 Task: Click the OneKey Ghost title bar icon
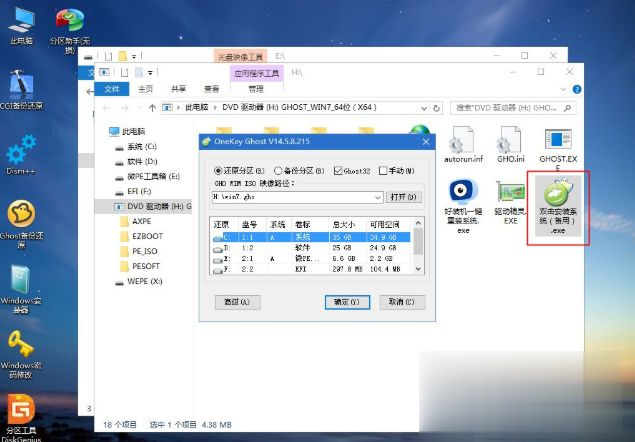pos(206,141)
